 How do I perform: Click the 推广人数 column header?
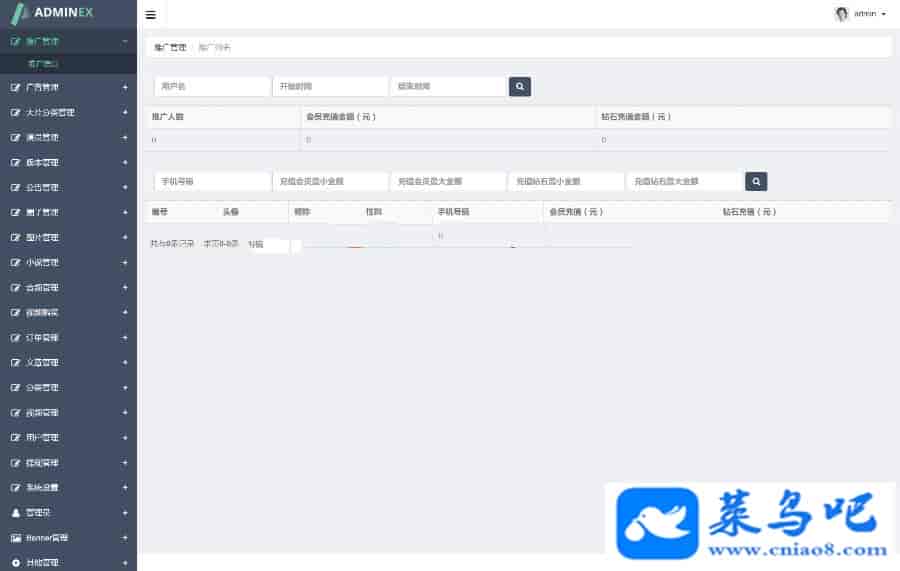click(168, 117)
